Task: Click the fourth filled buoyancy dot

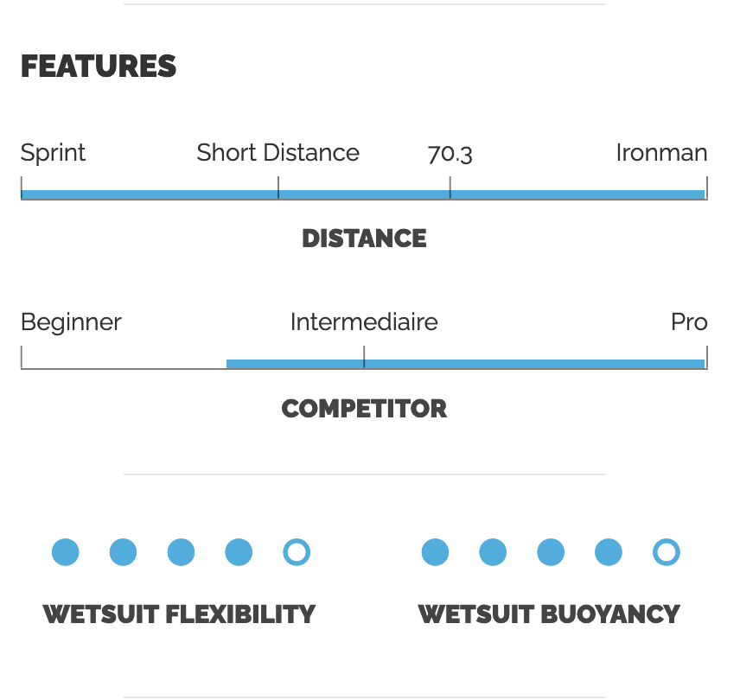Action: 609,552
